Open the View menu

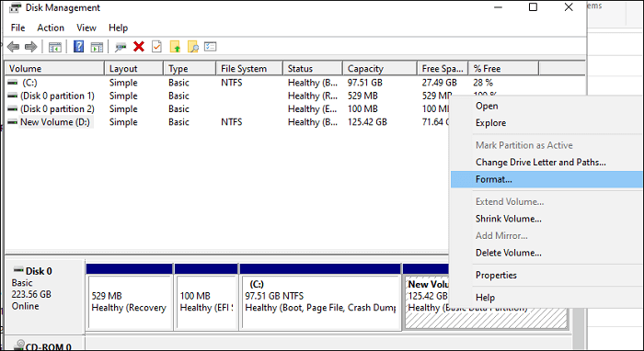(86, 28)
